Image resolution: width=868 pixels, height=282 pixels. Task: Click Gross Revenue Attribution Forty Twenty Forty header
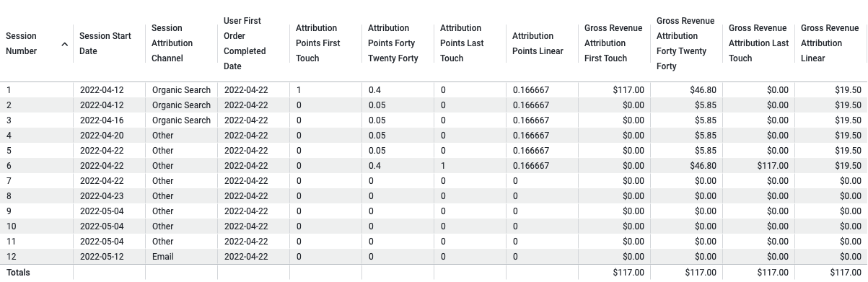point(685,43)
